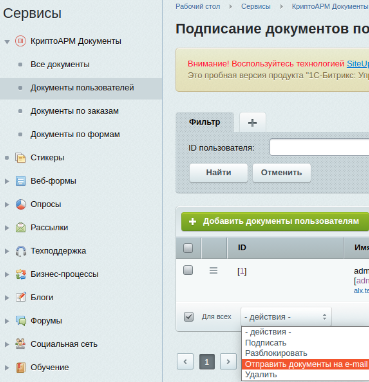The height and width of the screenshot is (382, 369).
Task: Toggle the select-all checkbox in table header
Action: (x=188, y=248)
